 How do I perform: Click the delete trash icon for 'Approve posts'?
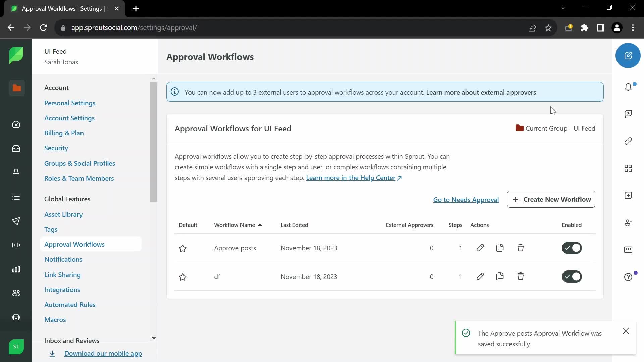521,248
